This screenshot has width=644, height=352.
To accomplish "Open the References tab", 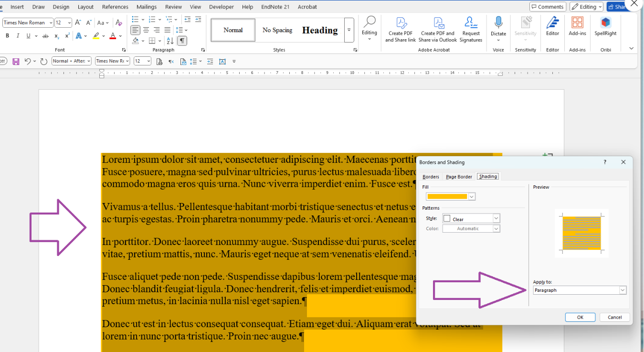I will 115,7.
